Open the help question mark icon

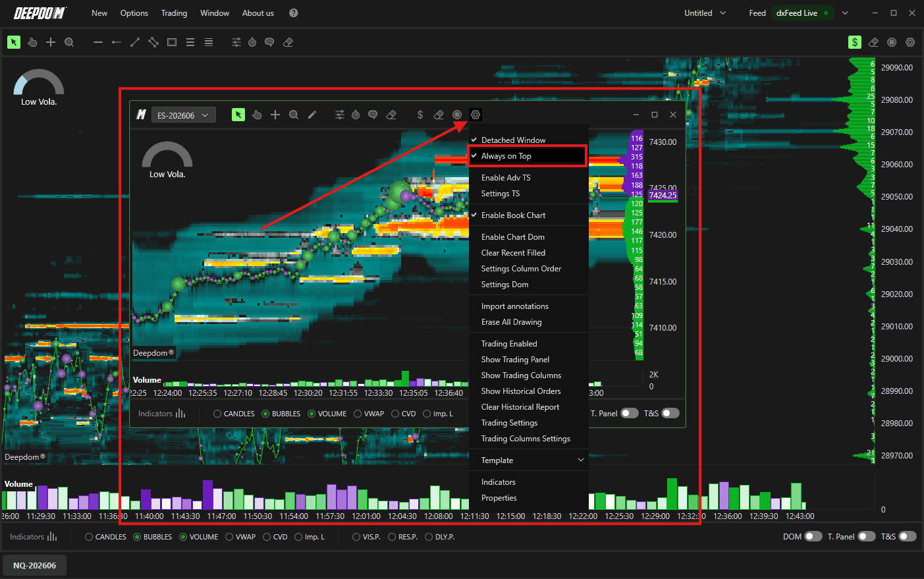(x=294, y=13)
